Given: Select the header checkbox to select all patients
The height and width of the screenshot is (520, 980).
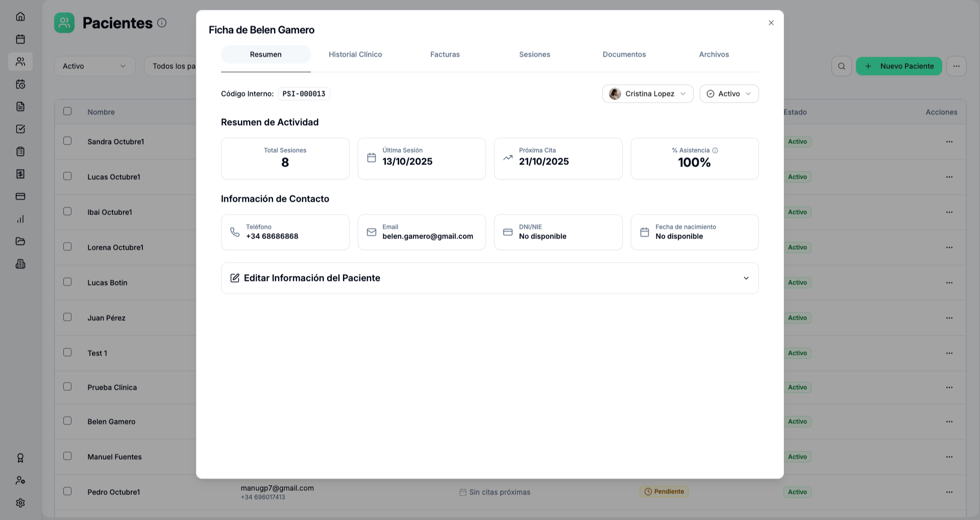Looking at the screenshot, I should (67, 111).
